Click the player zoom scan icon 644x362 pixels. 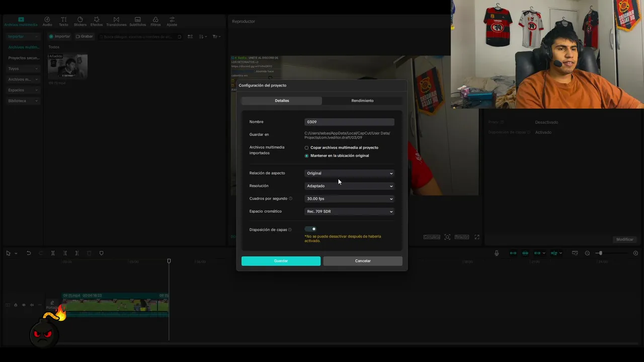pyautogui.click(x=447, y=237)
